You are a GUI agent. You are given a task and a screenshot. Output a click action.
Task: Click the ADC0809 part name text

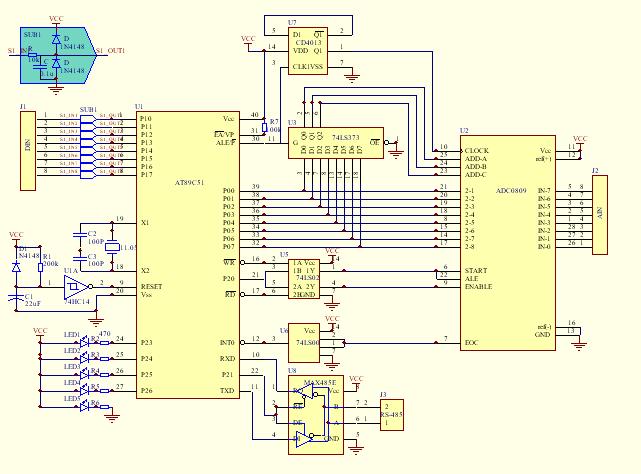coord(511,191)
